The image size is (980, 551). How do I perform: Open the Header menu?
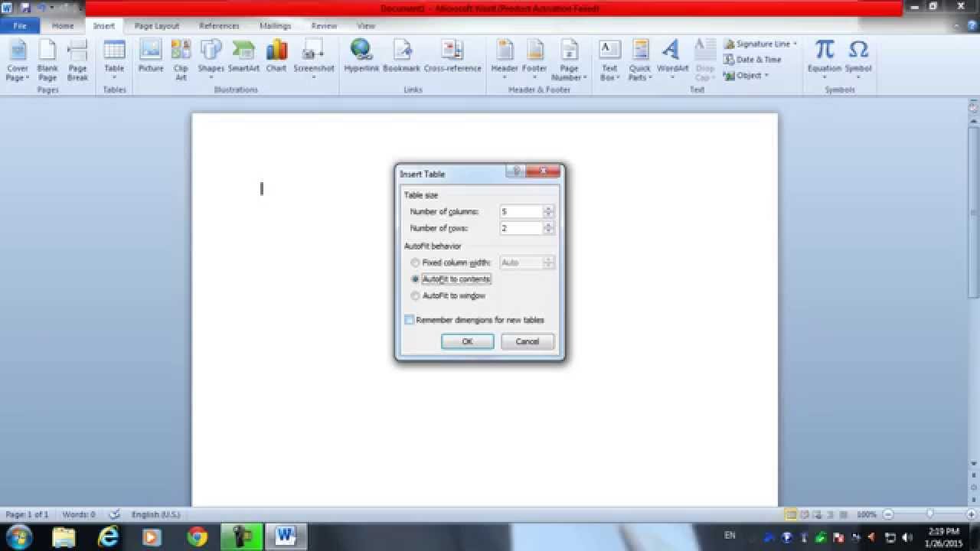505,61
